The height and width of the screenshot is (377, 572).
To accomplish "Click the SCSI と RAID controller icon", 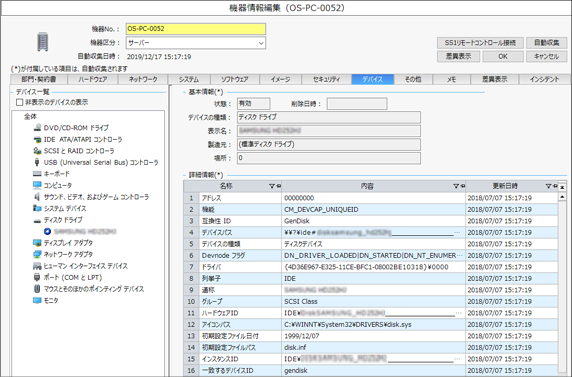I will pos(37,151).
